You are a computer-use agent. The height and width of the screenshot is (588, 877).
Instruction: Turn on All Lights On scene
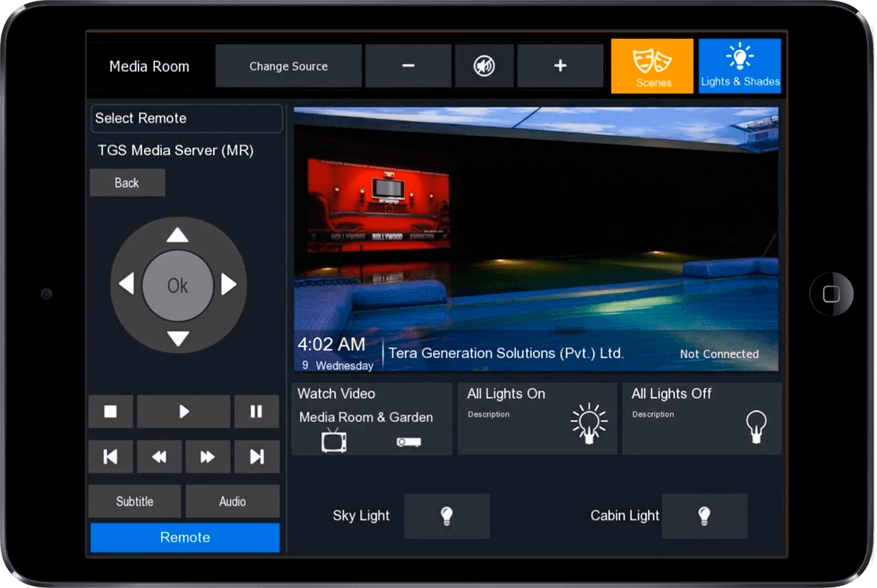click(537, 418)
